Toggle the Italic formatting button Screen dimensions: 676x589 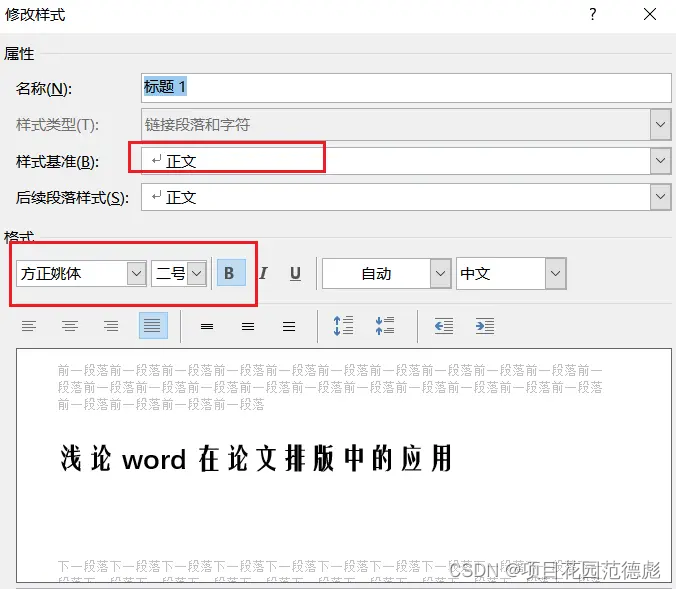point(263,273)
